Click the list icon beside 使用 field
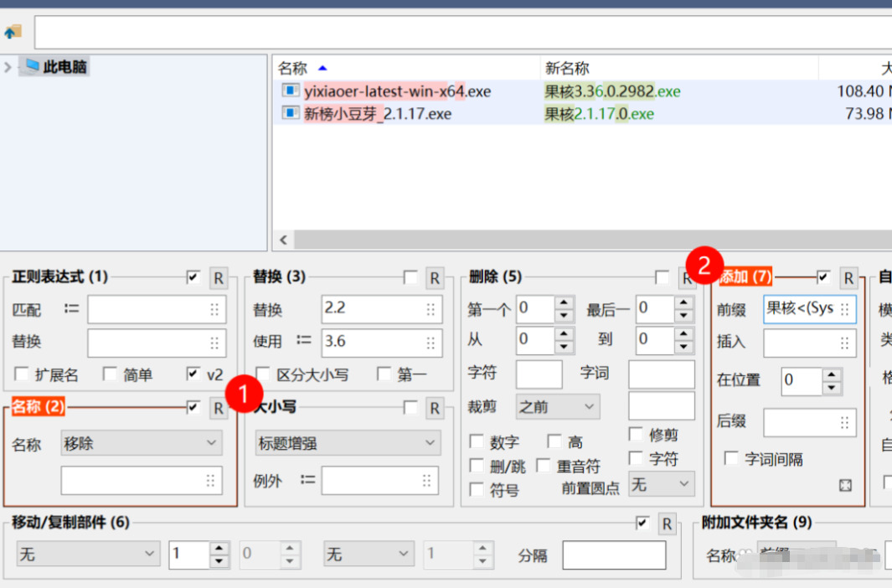Image resolution: width=892 pixels, height=588 pixels. click(304, 341)
